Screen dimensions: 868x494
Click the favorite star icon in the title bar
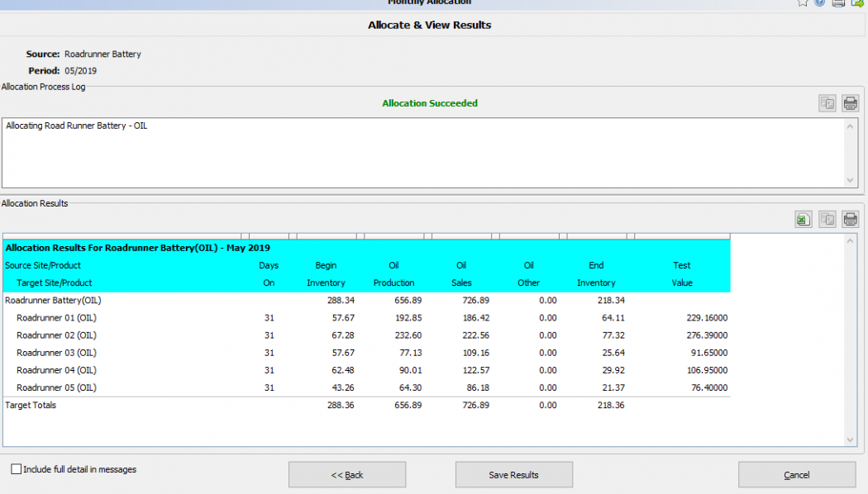(x=803, y=2)
